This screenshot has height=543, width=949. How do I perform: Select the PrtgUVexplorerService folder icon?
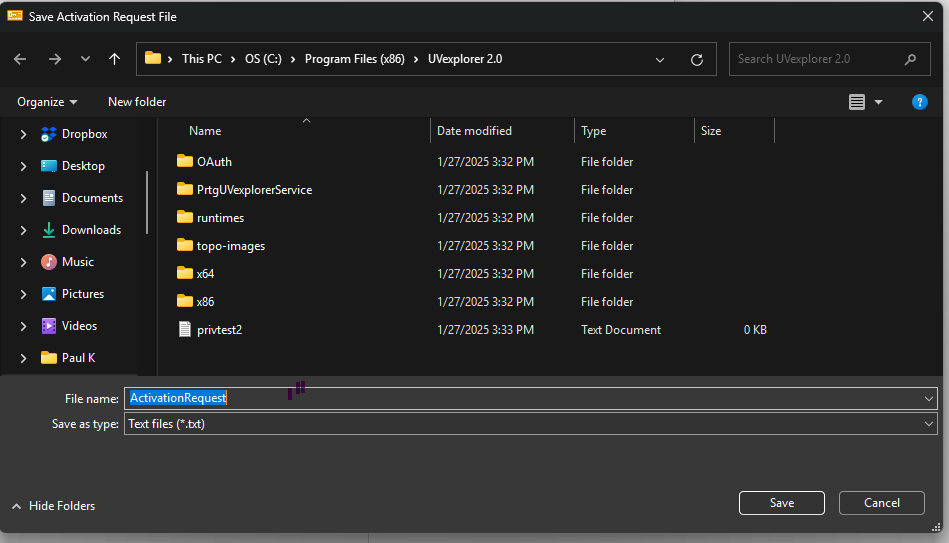click(185, 189)
